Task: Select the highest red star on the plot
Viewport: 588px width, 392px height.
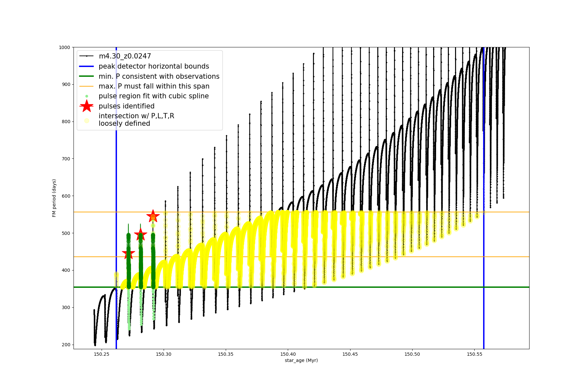Action: coord(153,216)
